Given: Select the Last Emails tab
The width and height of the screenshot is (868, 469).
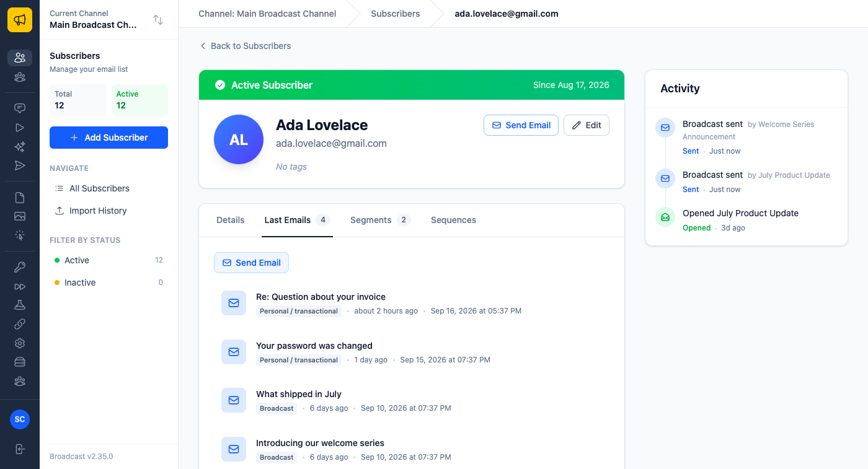Looking at the screenshot, I should [297, 220].
